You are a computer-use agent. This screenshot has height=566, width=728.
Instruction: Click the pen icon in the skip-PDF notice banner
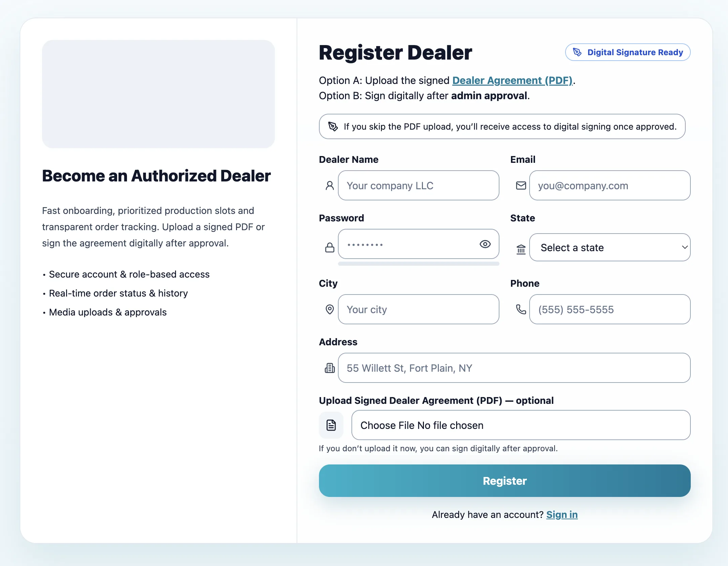pyautogui.click(x=333, y=126)
